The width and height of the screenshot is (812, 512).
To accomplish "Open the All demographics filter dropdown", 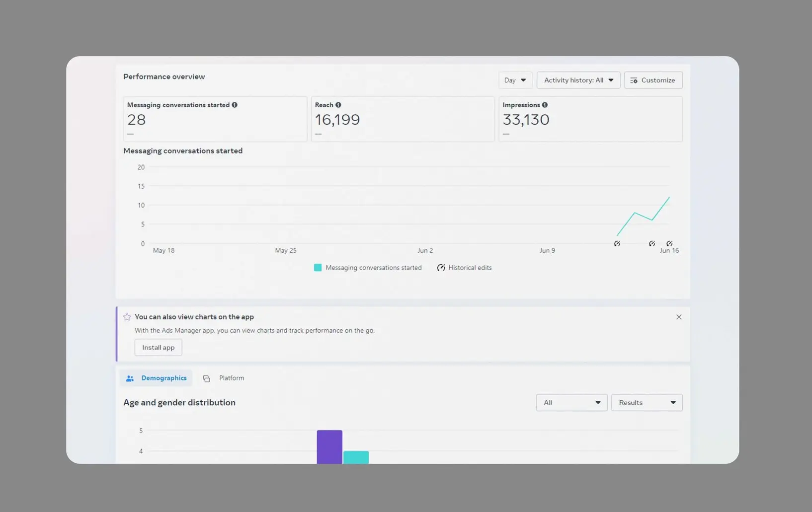I will pos(571,403).
